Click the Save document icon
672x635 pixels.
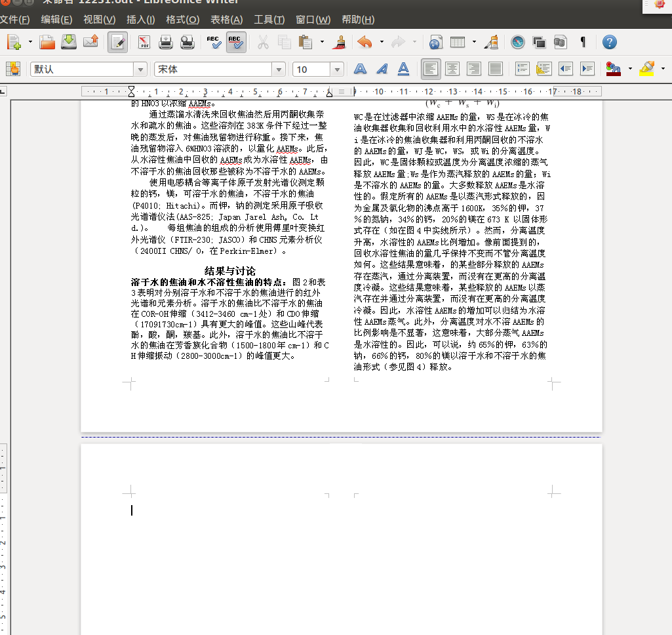point(69,42)
